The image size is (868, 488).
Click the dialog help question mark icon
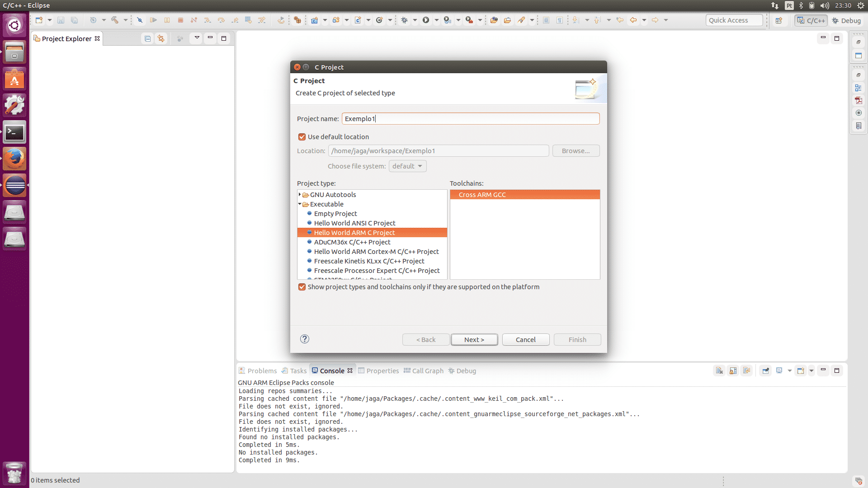click(x=305, y=339)
